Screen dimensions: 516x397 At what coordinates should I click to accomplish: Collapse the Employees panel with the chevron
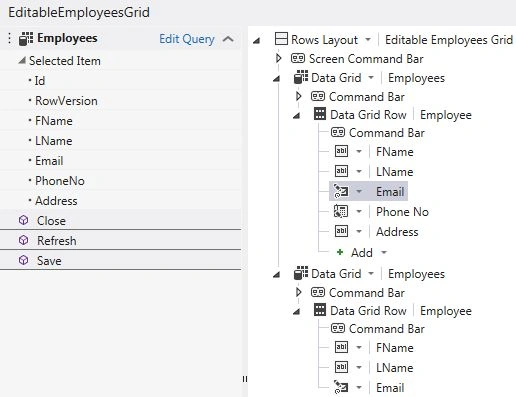tap(228, 39)
